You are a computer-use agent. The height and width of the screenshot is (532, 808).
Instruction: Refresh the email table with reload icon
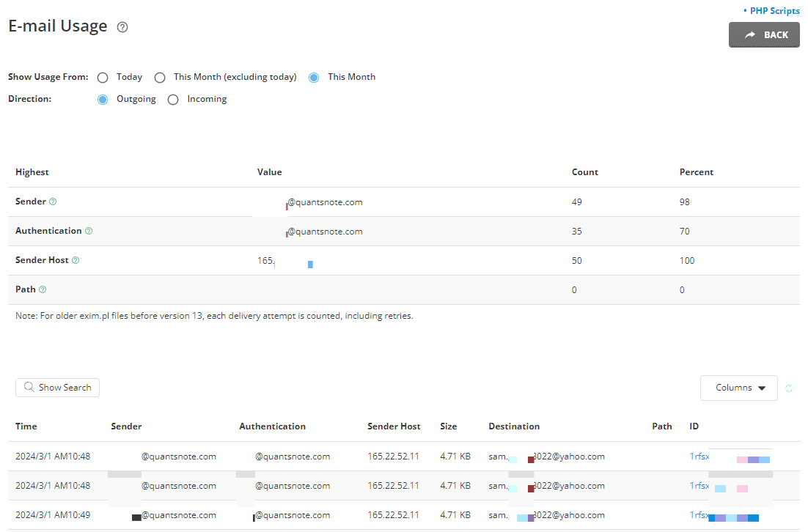789,388
